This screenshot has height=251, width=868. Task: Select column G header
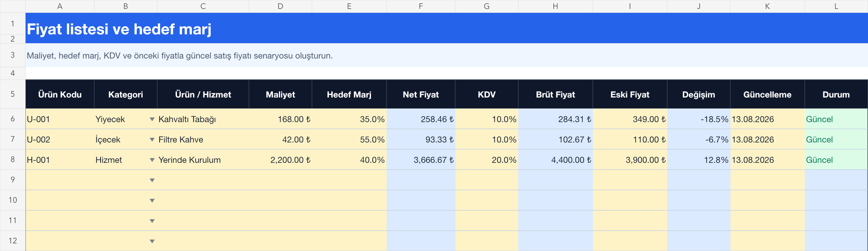[x=486, y=6]
